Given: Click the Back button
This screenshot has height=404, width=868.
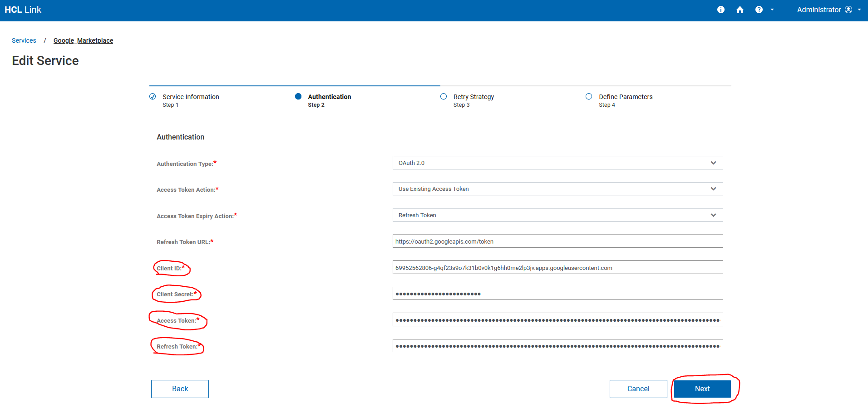Looking at the screenshot, I should [x=180, y=389].
